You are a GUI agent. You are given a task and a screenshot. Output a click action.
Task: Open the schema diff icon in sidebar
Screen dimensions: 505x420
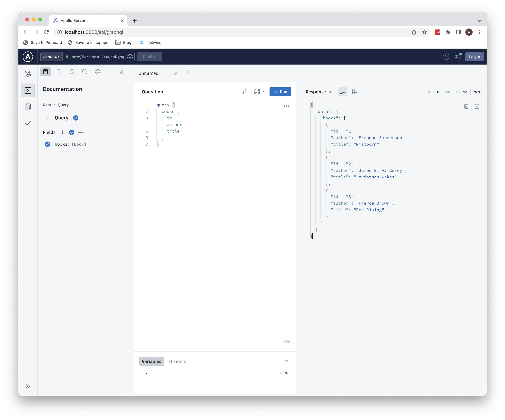click(x=28, y=107)
